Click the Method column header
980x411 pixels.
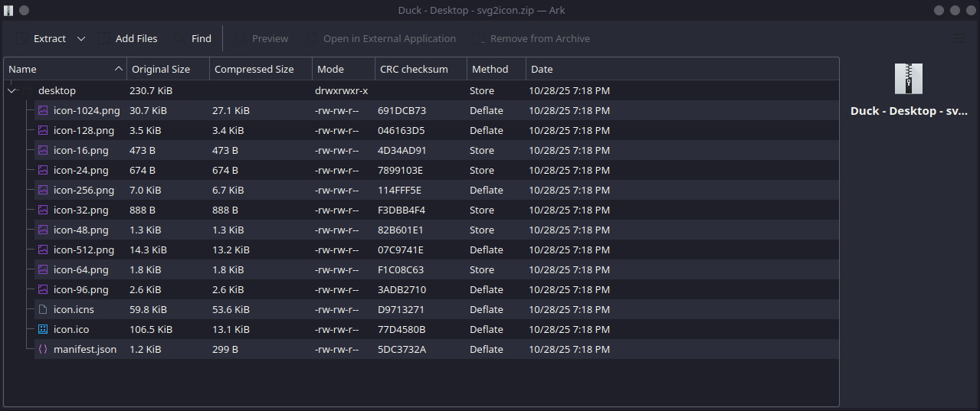[x=497, y=69]
